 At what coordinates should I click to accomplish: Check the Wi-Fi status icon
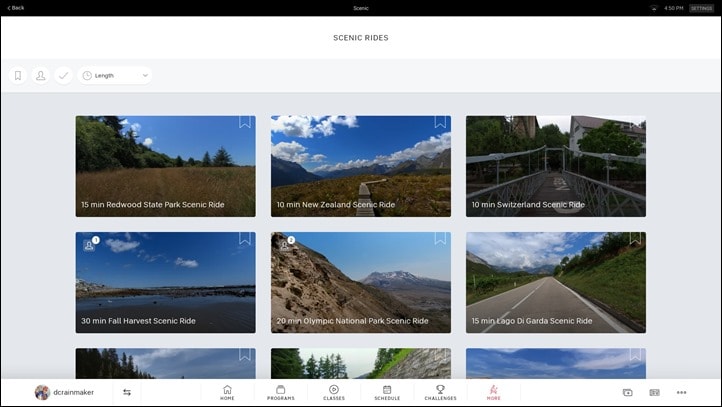click(653, 8)
